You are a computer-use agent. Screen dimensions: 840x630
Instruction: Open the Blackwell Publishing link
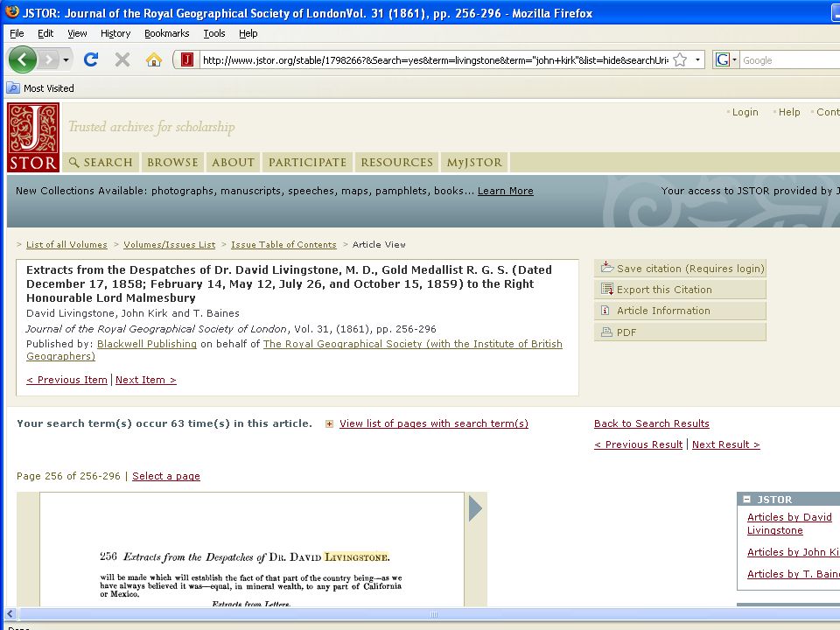[147, 344]
